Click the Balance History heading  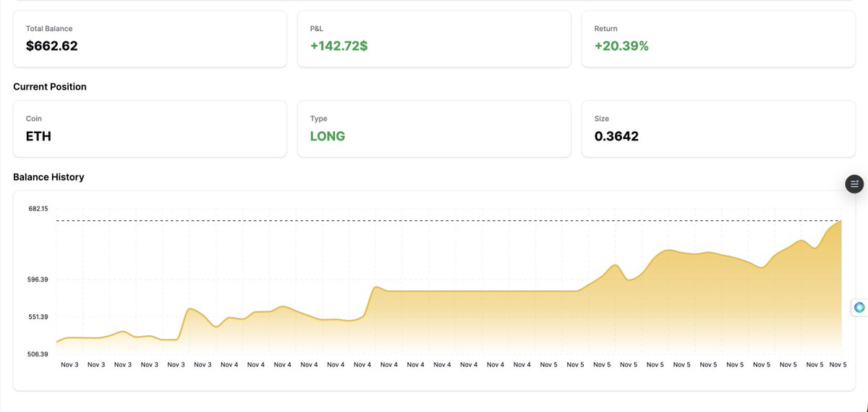point(48,177)
